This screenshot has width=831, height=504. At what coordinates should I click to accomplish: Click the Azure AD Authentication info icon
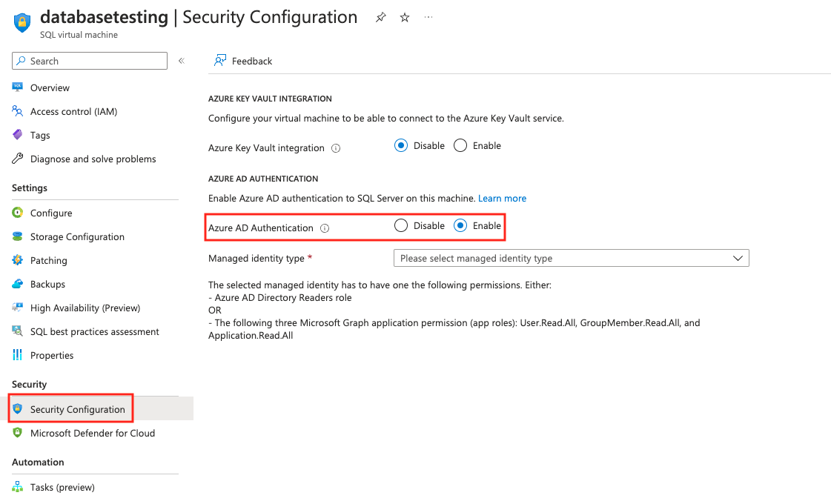pyautogui.click(x=325, y=228)
